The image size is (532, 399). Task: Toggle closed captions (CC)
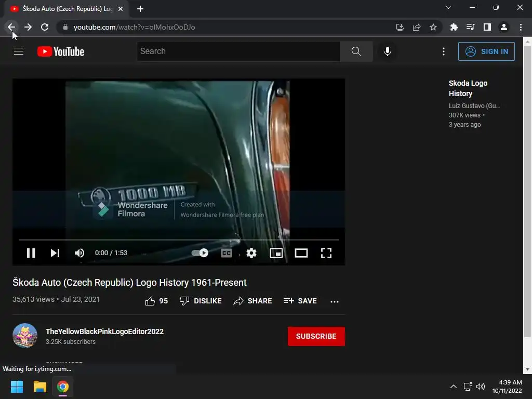(227, 253)
